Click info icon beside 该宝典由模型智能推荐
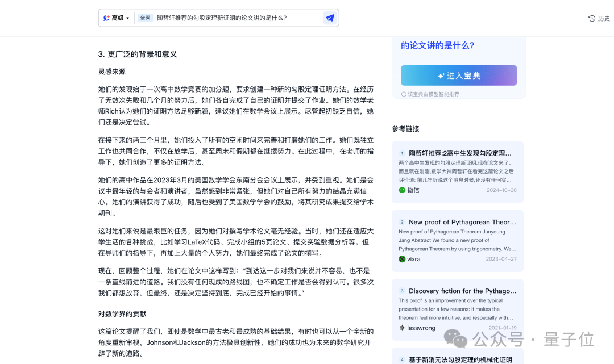Screen dimensions: 614x364 point(403,94)
